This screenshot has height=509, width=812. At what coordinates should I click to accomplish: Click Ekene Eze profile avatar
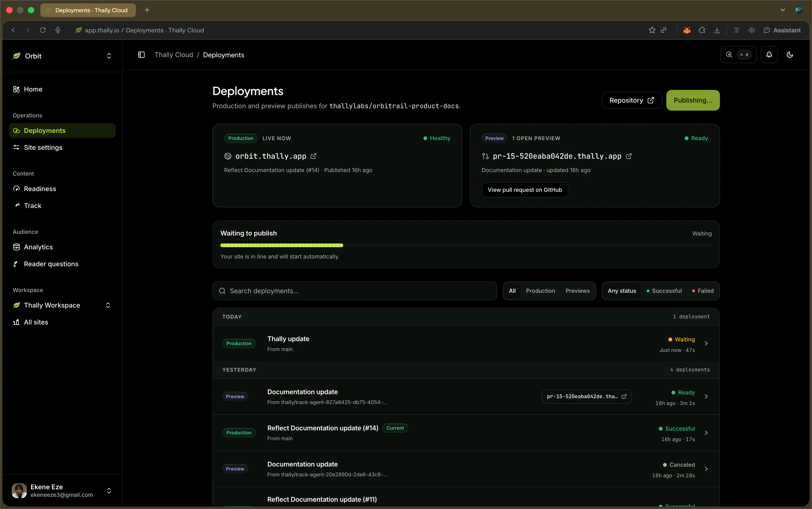[x=19, y=491]
